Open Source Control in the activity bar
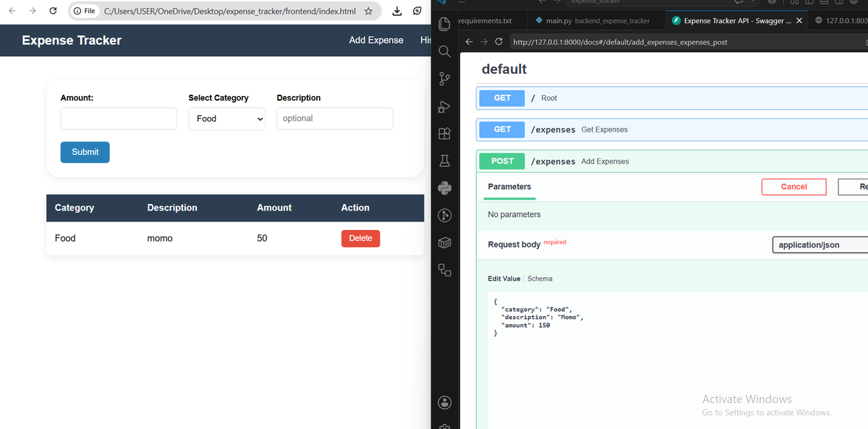 (x=445, y=79)
